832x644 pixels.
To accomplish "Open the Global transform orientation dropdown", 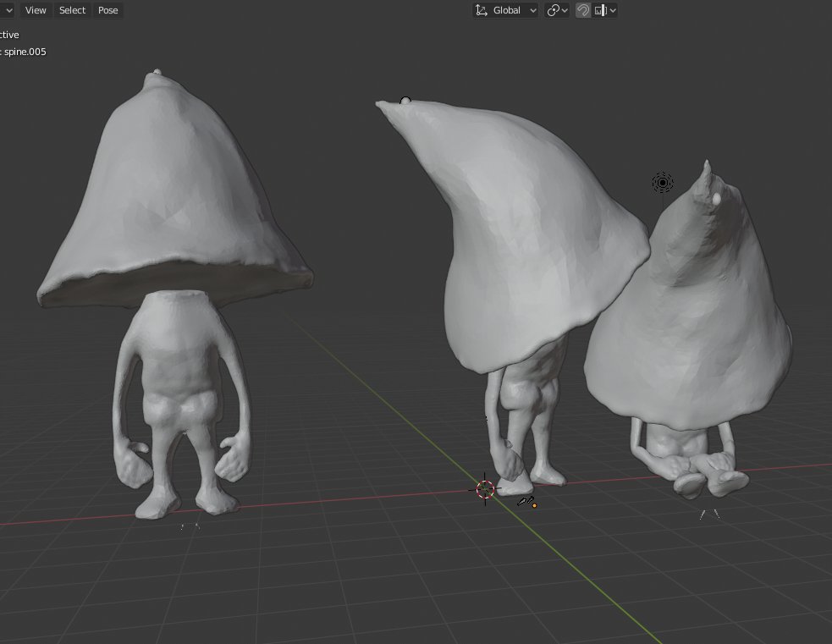I will 505,10.
